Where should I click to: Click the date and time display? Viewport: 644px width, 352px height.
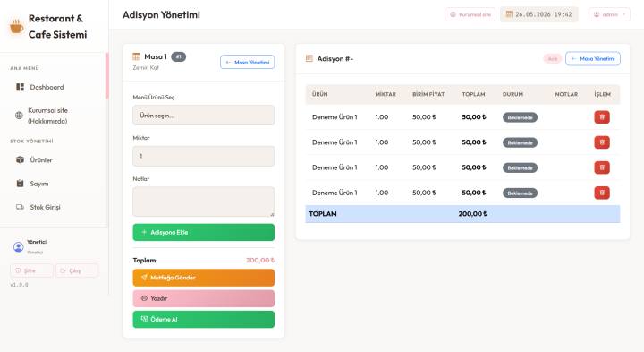point(538,14)
